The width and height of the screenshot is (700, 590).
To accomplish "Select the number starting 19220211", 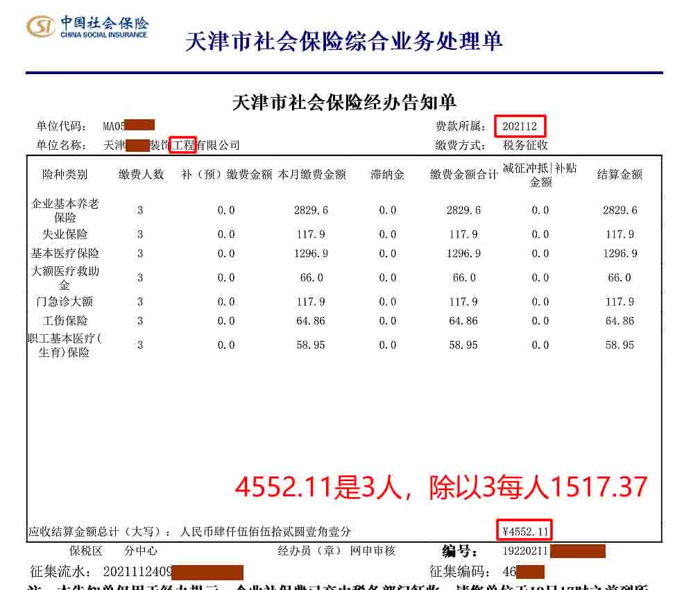I will coord(554,551).
